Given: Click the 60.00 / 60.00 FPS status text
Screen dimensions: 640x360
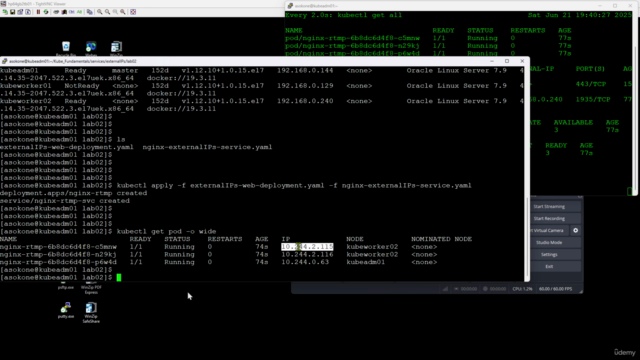Looking at the screenshot, I should coord(555,289).
